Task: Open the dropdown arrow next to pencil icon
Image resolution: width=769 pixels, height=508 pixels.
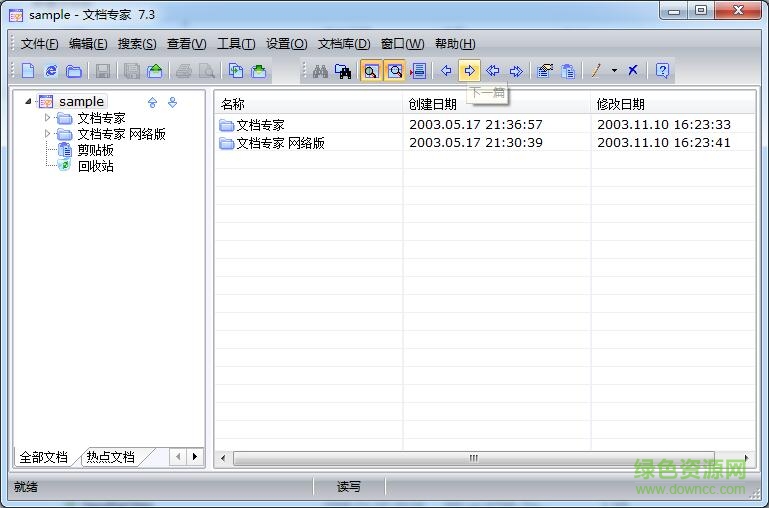Action: click(614, 71)
